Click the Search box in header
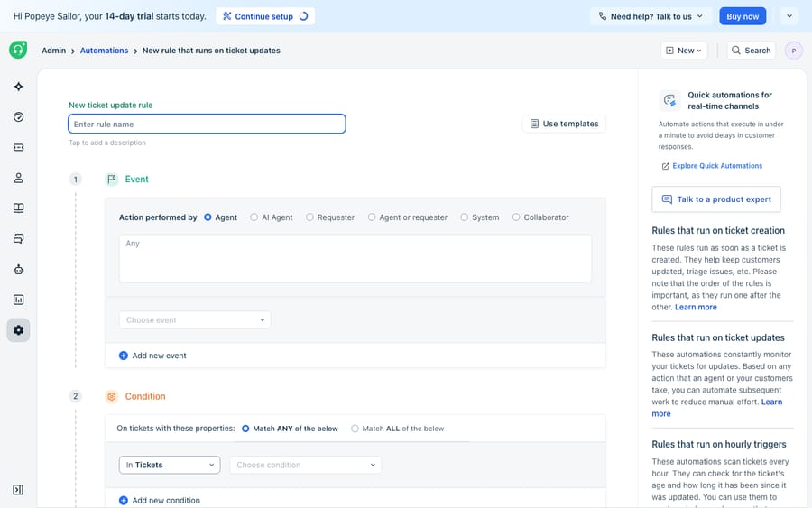This screenshot has width=812, height=508. pos(751,51)
